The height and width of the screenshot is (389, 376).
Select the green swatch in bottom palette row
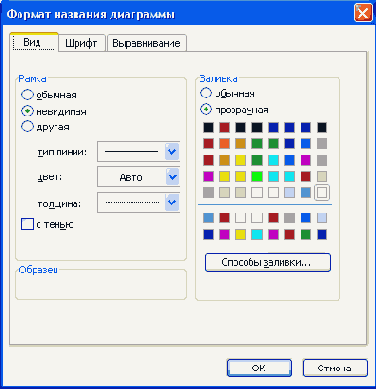(306, 234)
